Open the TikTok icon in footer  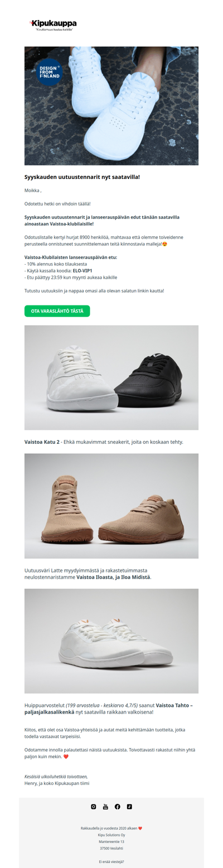click(x=129, y=806)
